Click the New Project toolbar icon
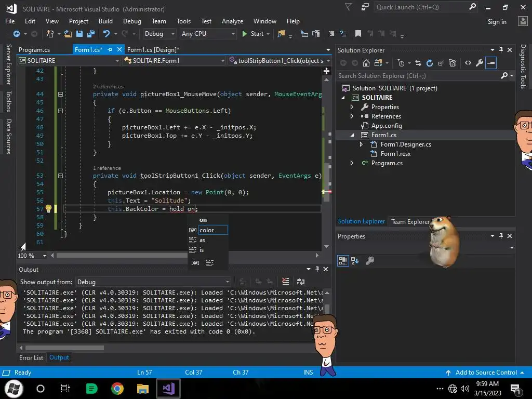The width and height of the screenshot is (532, 399). point(50,34)
